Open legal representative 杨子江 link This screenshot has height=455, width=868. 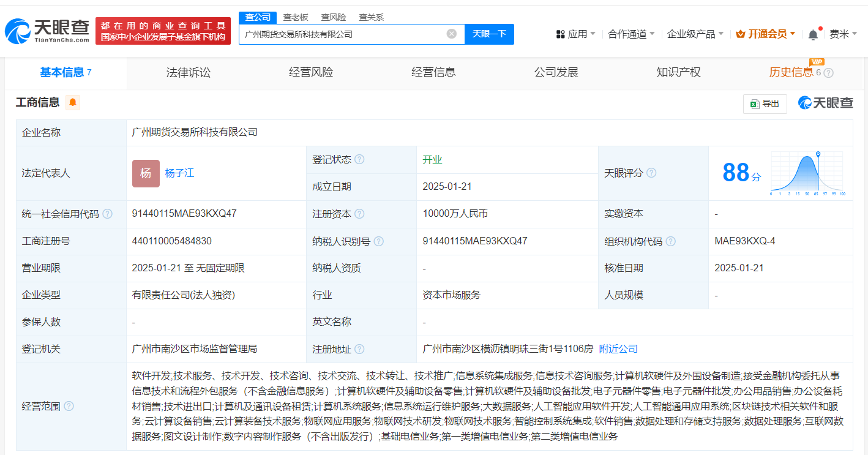pos(179,173)
